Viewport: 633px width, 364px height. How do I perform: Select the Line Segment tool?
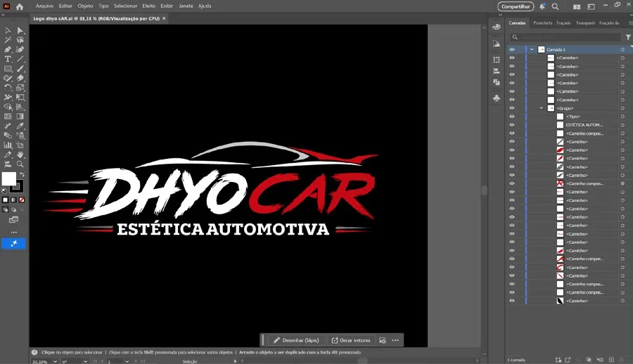click(20, 59)
